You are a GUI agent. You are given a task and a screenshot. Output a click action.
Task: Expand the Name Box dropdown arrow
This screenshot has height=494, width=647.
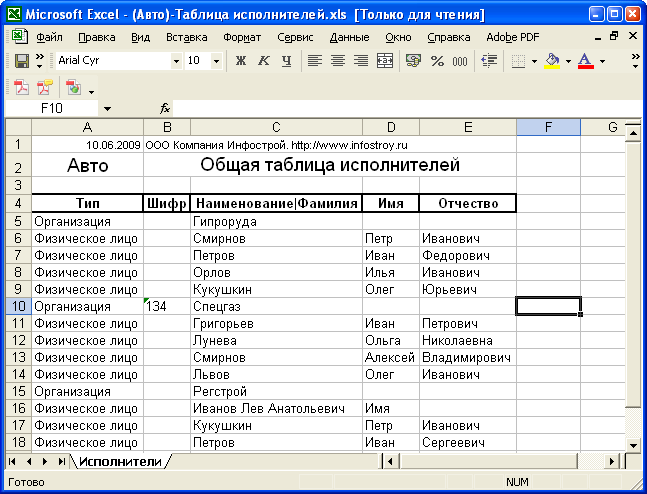[107, 108]
